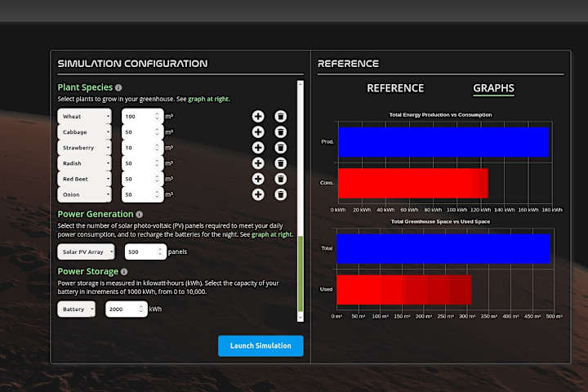Click the blue Prod. energy bar
The height and width of the screenshot is (392, 588).
coord(443,142)
